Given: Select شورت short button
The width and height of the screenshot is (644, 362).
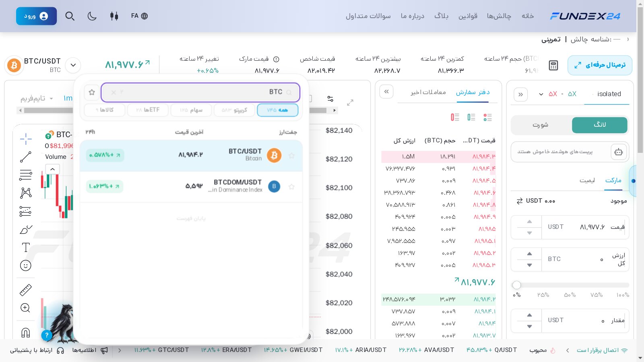Looking at the screenshot, I should pos(540,125).
